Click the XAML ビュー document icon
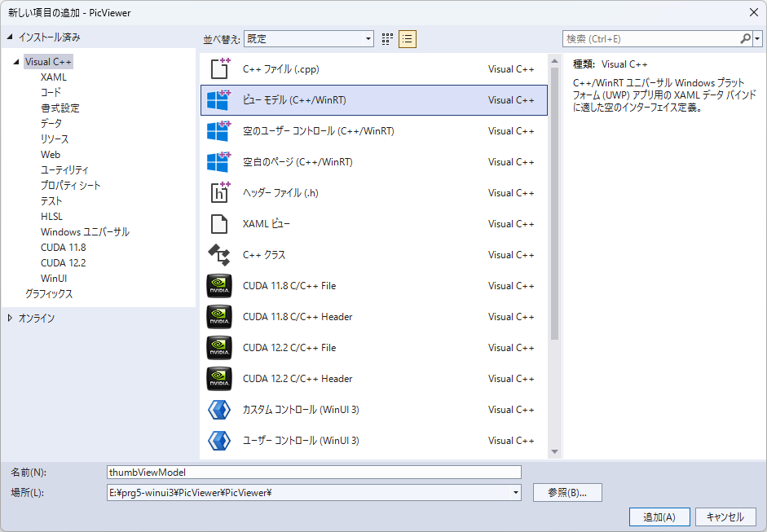The image size is (767, 532). [218, 224]
